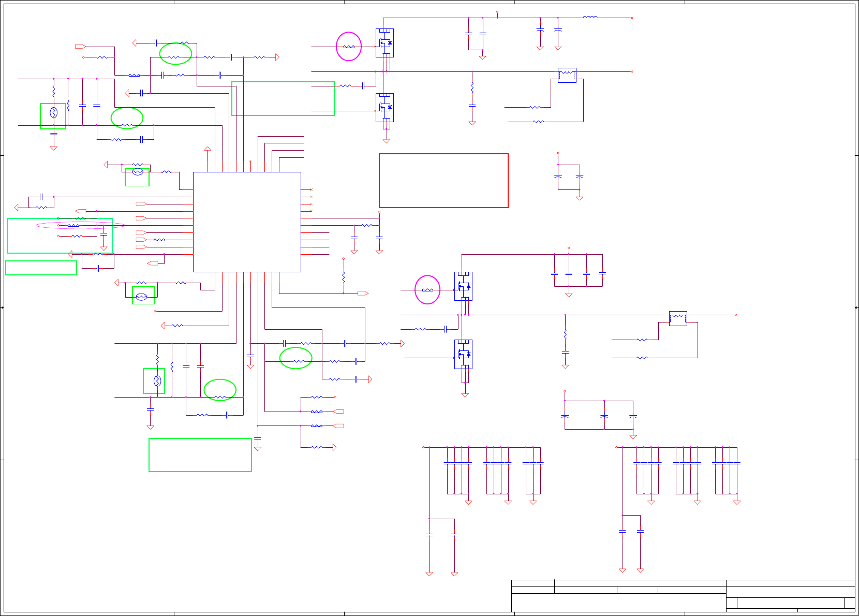Select the large central controller IC block

click(247, 222)
